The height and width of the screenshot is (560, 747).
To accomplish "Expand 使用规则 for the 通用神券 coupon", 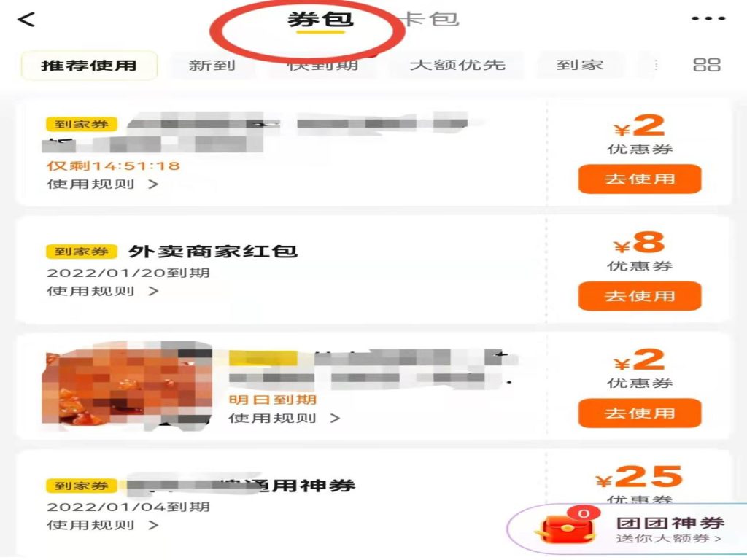I will (x=102, y=525).
